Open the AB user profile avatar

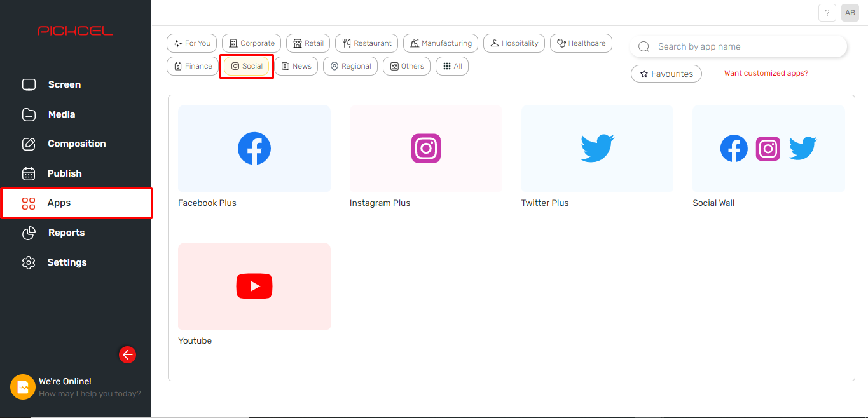click(850, 13)
